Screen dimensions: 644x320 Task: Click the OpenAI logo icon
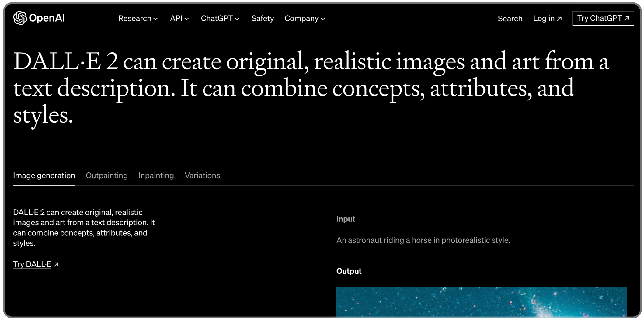(20, 18)
